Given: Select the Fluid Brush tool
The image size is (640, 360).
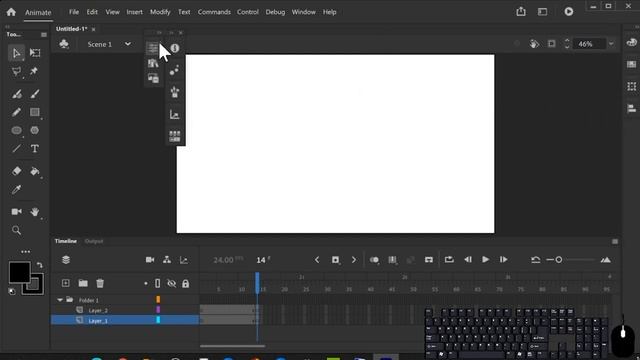Looking at the screenshot, I should coord(16,94).
